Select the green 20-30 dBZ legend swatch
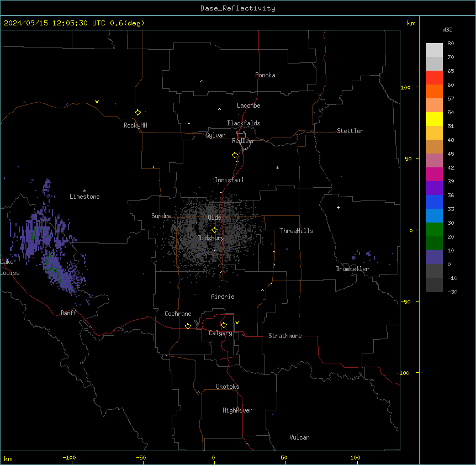476x465 pixels. [x=434, y=230]
